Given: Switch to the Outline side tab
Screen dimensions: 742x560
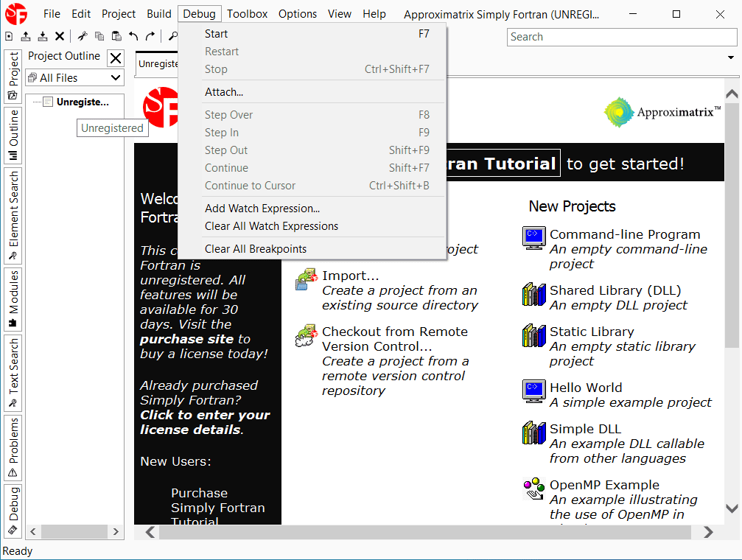Looking at the screenshot, I should [x=13, y=135].
